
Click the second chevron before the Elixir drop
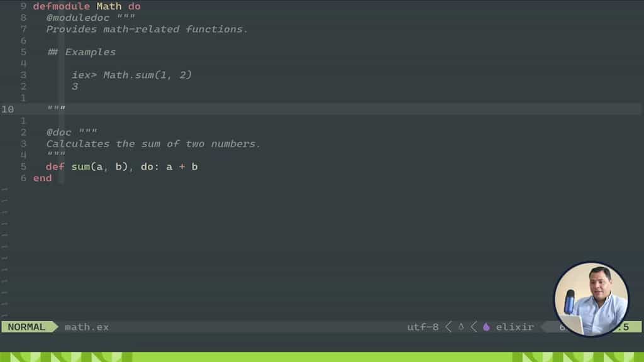[x=472, y=327]
